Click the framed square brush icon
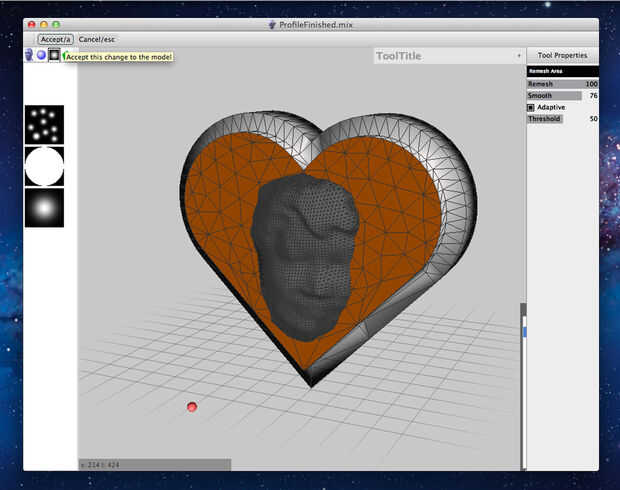620x490 pixels. (x=54, y=55)
